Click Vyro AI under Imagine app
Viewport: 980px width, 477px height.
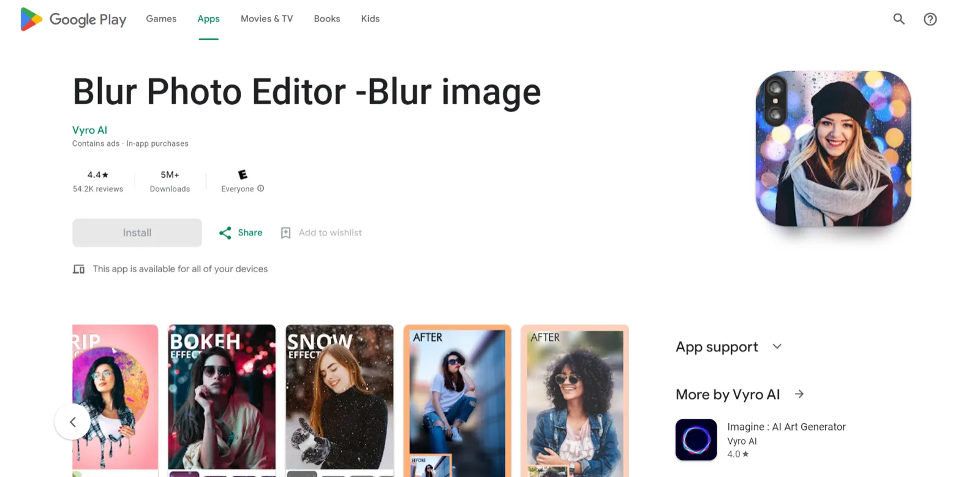point(742,441)
